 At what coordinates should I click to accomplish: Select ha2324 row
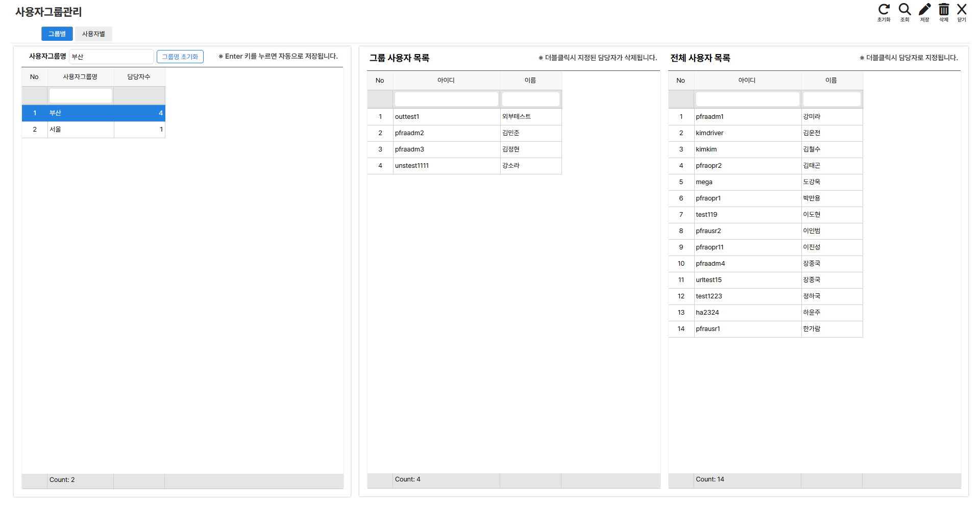766,313
